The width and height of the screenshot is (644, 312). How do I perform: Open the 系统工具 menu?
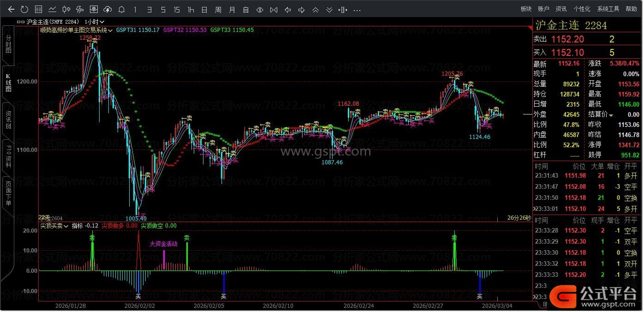point(608,9)
